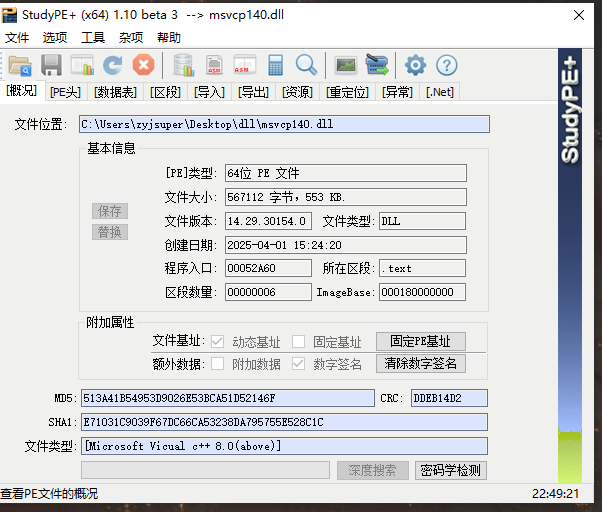Click the 密码学检测 button
602x512 pixels.
tap(451, 470)
